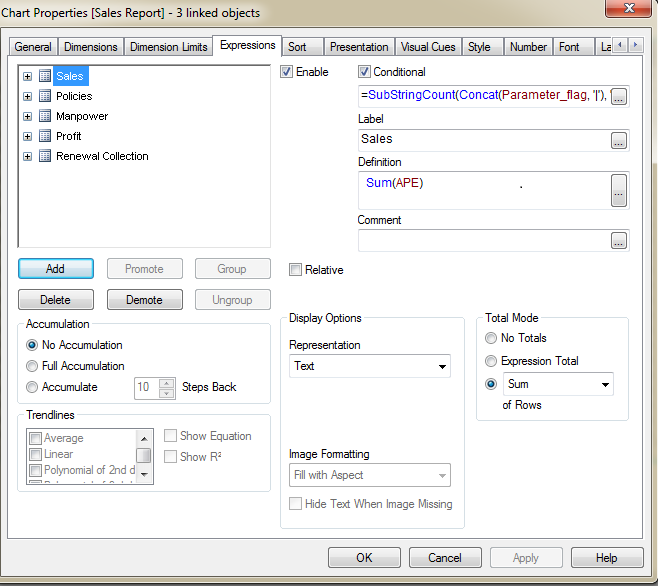
Task: Click the Manpower expression table icon
Action: point(45,116)
